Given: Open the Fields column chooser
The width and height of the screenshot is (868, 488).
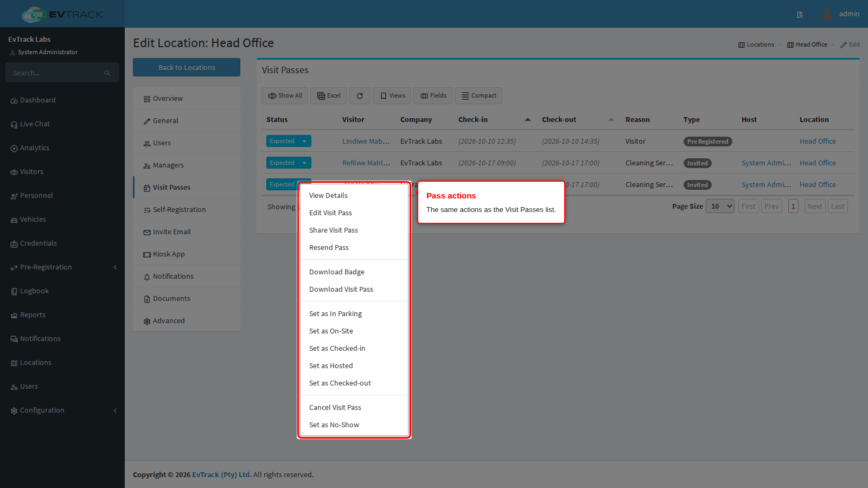Looking at the screenshot, I should click(x=433, y=96).
